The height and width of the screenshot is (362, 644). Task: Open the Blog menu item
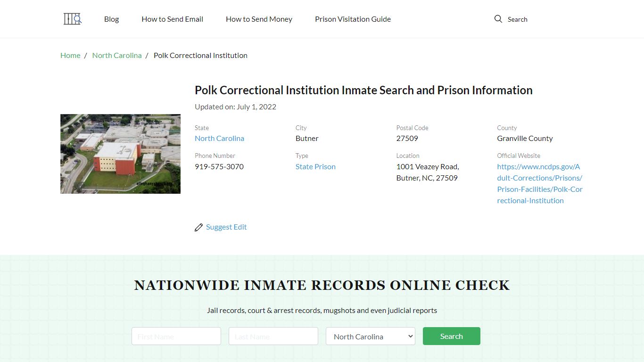point(112,19)
